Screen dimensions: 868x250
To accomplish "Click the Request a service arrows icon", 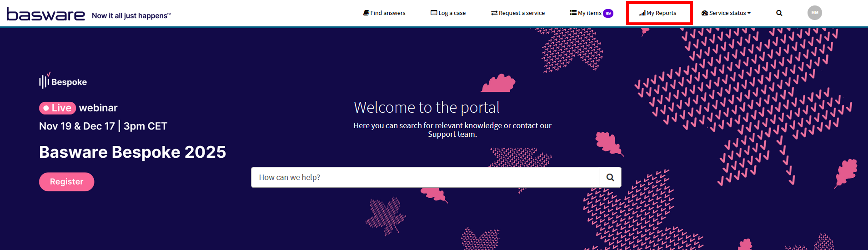I will point(494,13).
